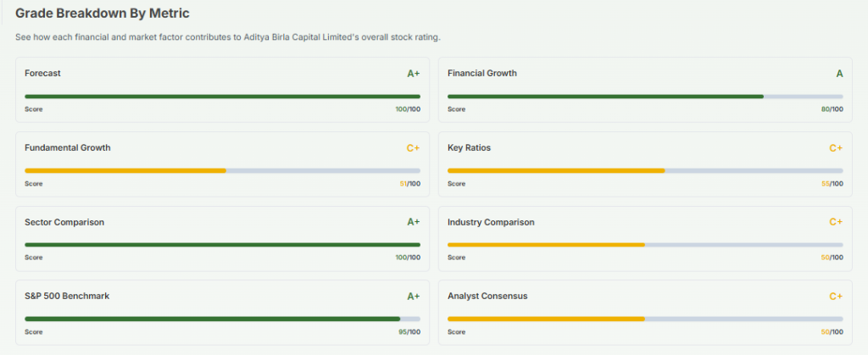Click the Forecast score progress bar
Image resolution: width=868 pixels, height=355 pixels.
tap(222, 97)
